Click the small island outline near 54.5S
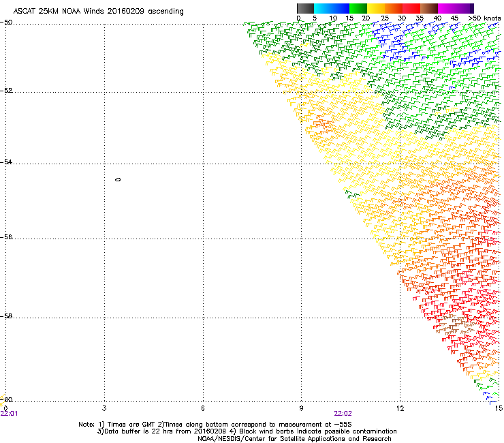 pos(118,179)
